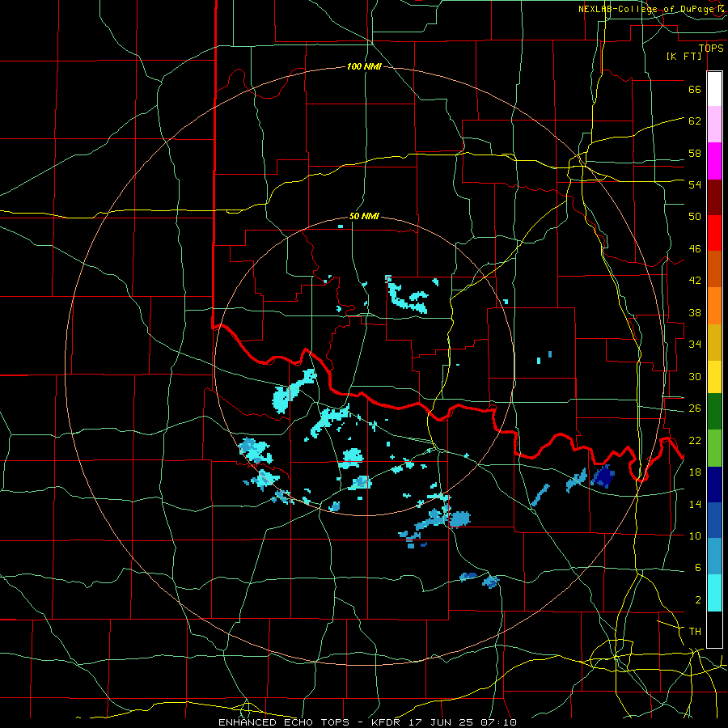Click the KFDR station identifier in the caption
Image resolution: width=728 pixels, height=728 pixels.
tap(385, 722)
